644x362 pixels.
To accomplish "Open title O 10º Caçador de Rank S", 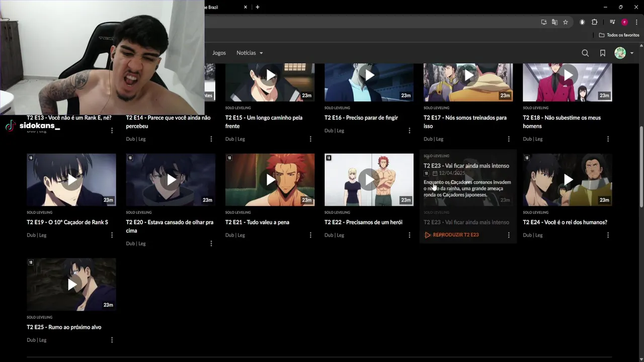I will tap(67, 222).
